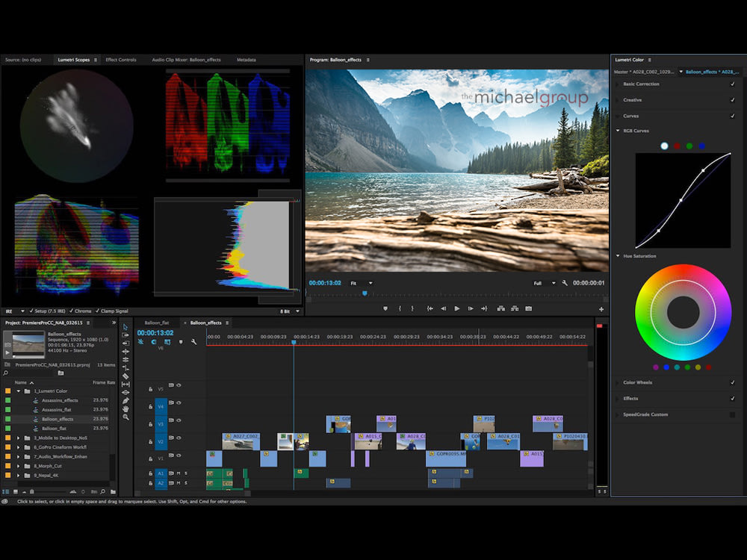Hide track V2 with eye icon
The width and height of the screenshot is (747, 560).
(x=179, y=438)
